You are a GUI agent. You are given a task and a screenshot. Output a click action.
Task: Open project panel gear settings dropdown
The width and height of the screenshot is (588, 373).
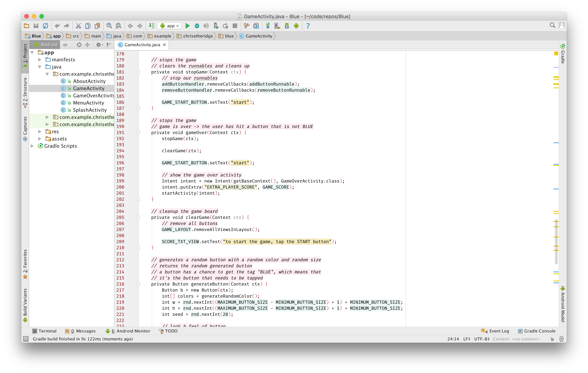99,45
